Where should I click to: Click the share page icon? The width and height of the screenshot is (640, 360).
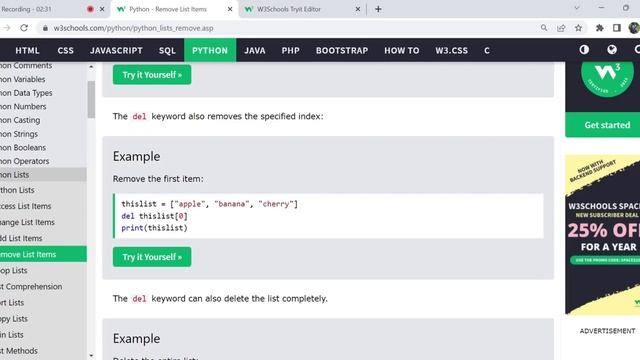(561, 28)
